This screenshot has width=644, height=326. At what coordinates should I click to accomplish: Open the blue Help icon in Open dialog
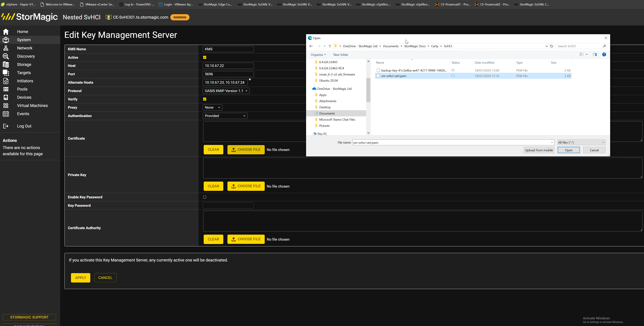(604, 55)
